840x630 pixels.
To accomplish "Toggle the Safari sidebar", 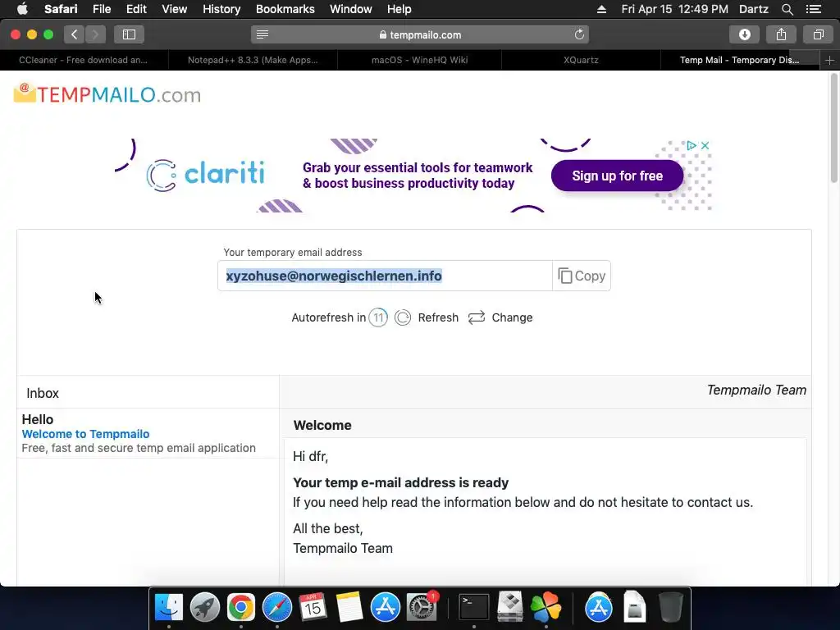I will coord(129,34).
